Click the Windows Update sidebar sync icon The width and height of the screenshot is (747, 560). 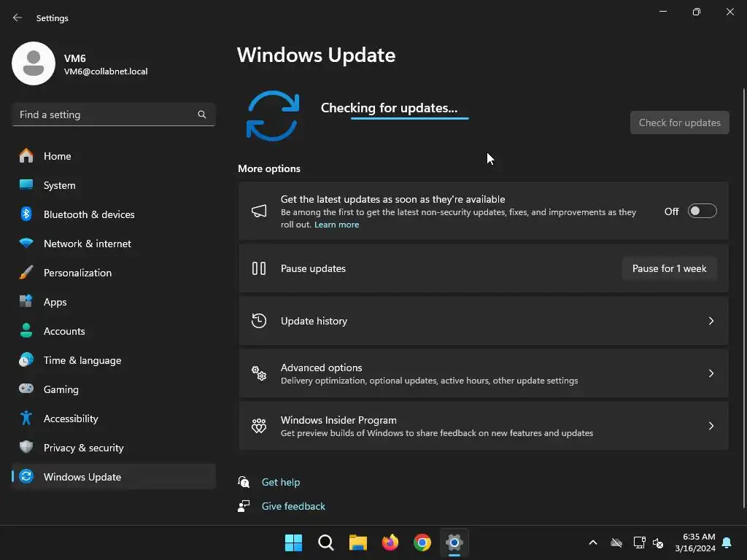point(26,476)
